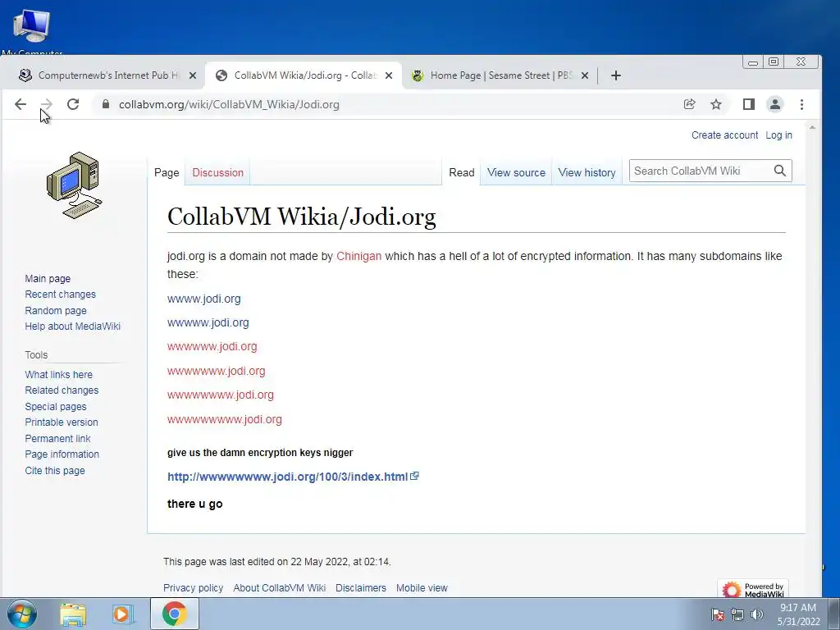Select the Read view tab
Viewport: 840px width, 630px height.
[x=461, y=172]
